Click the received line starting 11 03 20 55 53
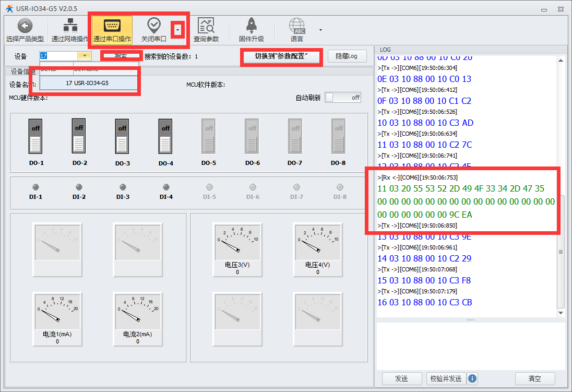The height and width of the screenshot is (392, 572). (461, 188)
